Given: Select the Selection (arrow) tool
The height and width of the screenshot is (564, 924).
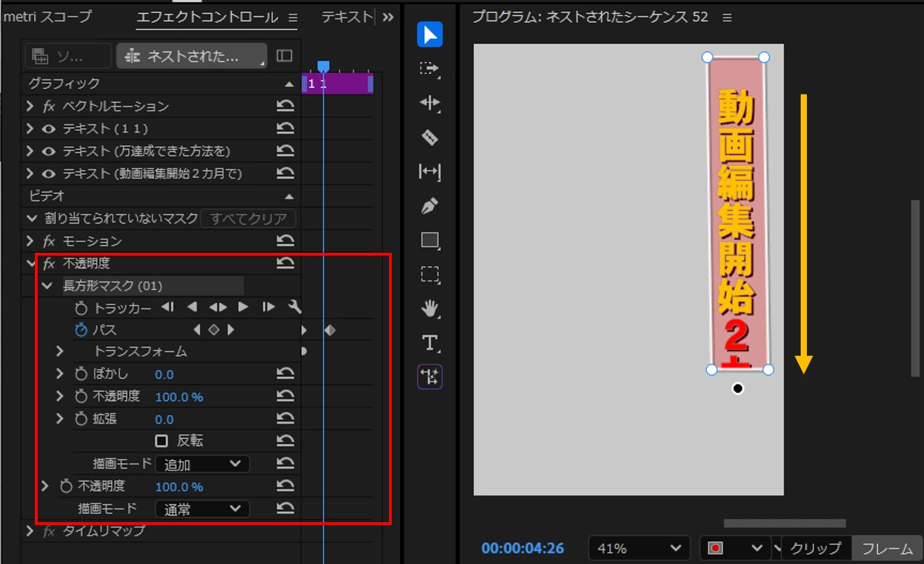Looking at the screenshot, I should pyautogui.click(x=429, y=35).
